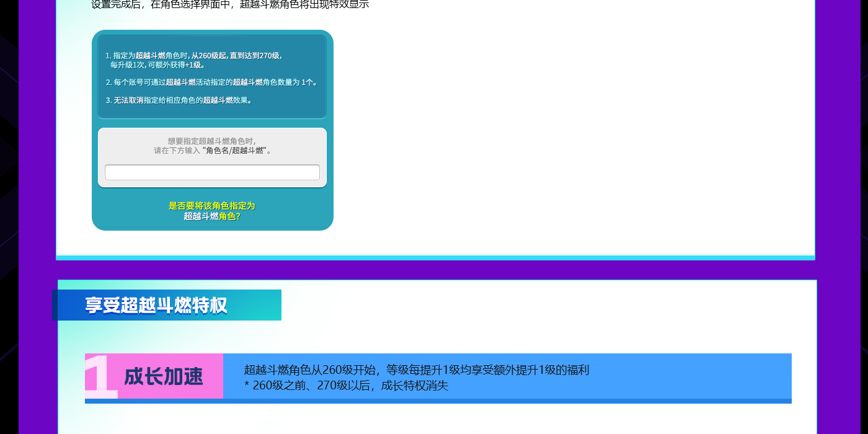
Task: Click the note * 260级之前、270级以后
Action: [x=346, y=386]
